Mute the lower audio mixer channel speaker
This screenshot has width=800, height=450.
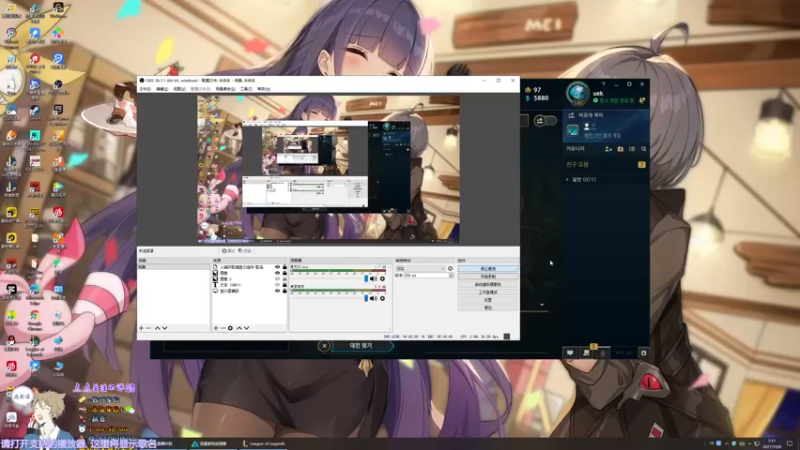point(373,298)
